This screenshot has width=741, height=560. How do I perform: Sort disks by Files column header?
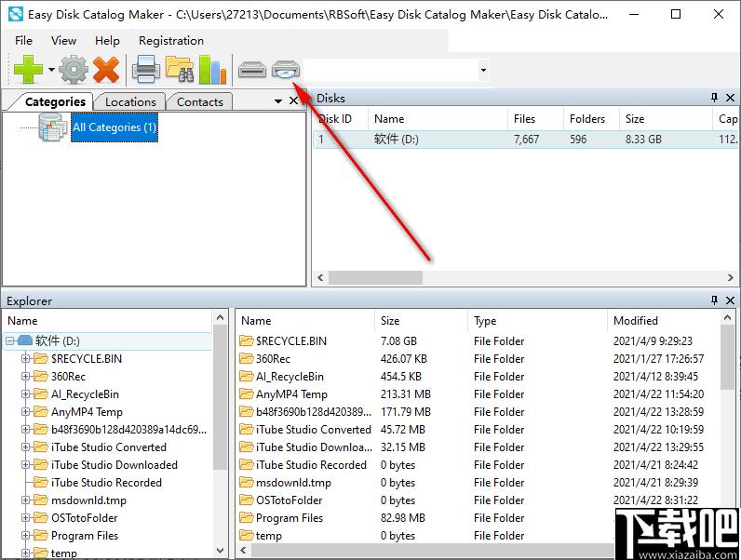tap(535, 118)
